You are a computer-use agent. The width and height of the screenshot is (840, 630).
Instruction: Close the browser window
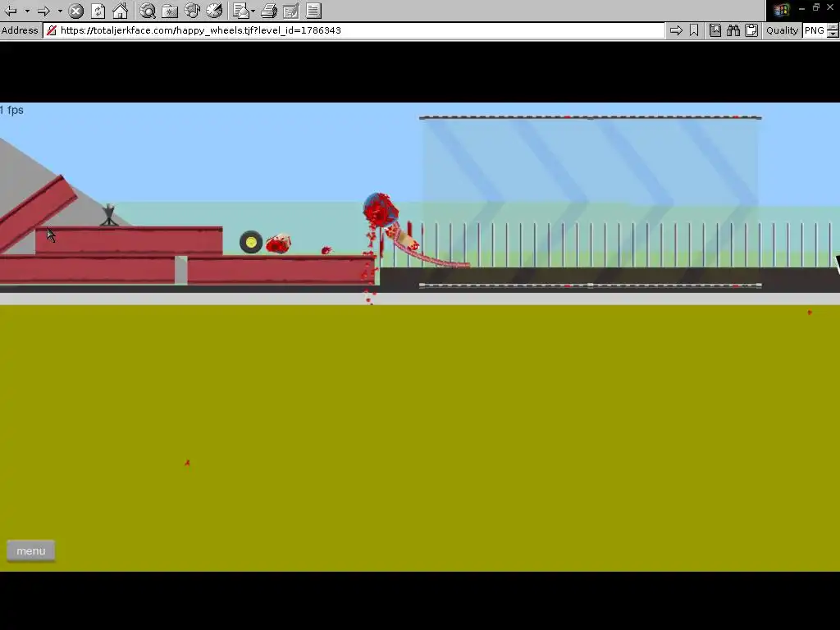tap(830, 7)
